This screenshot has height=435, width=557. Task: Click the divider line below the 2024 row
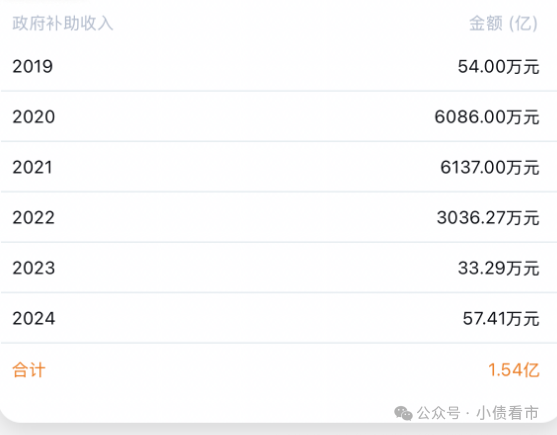tap(278, 343)
